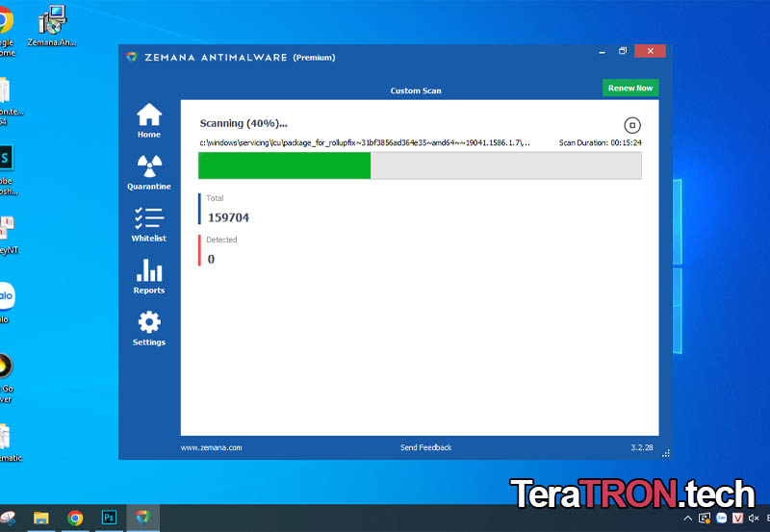The width and height of the screenshot is (770, 532).
Task: Click Zemana's taskbar icon
Action: [x=142, y=518]
